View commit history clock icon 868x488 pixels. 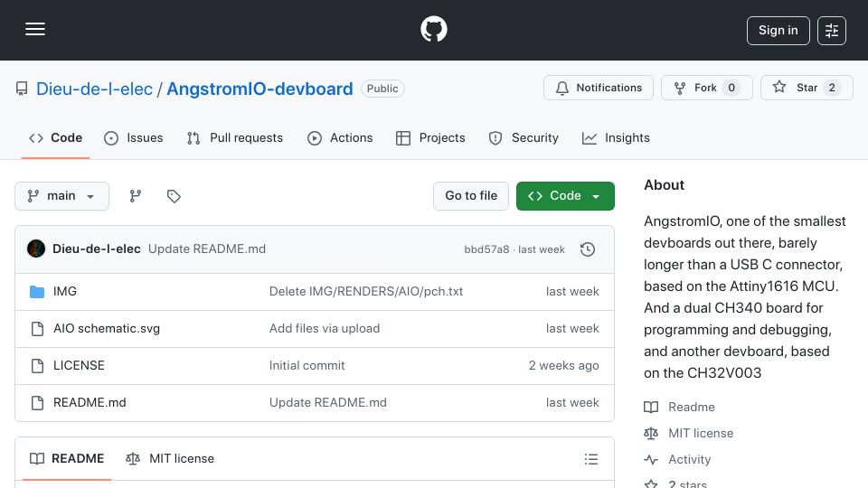[588, 249]
